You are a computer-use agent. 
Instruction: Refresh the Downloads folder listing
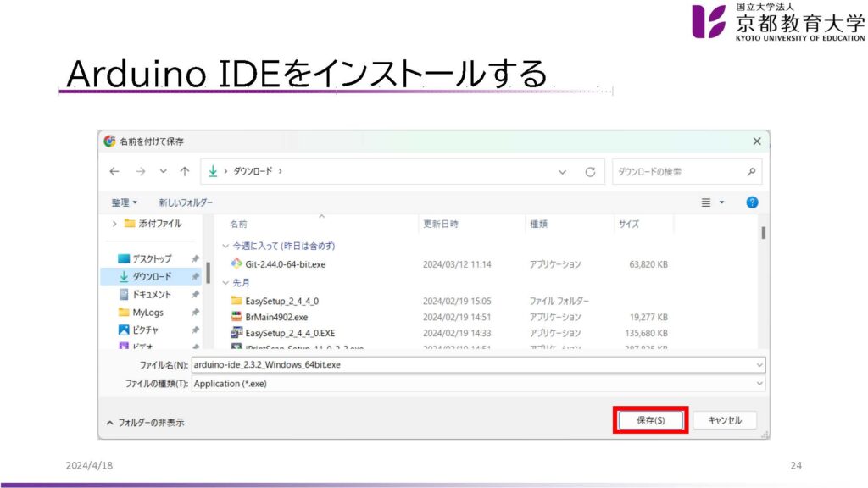[590, 171]
